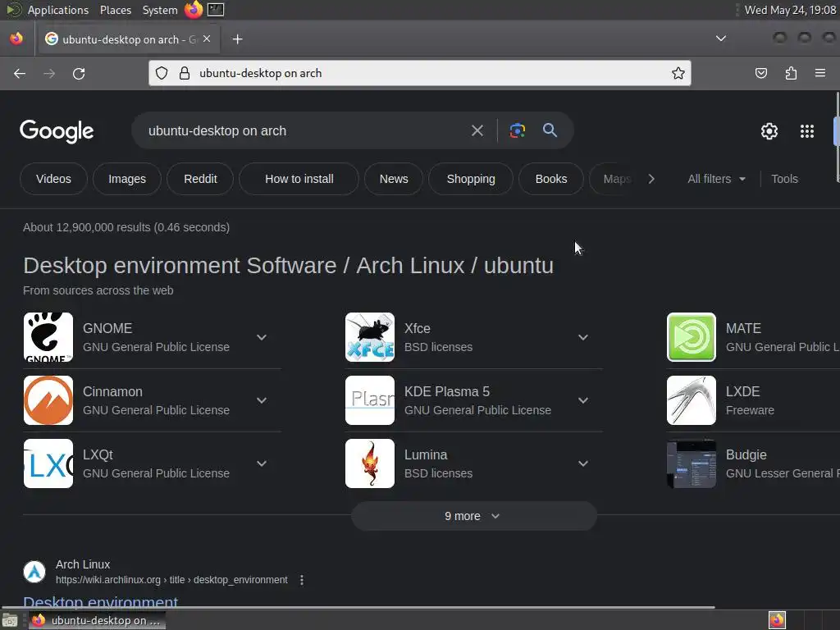
Task: Open Arch Linux result options dots
Action: [x=302, y=580]
